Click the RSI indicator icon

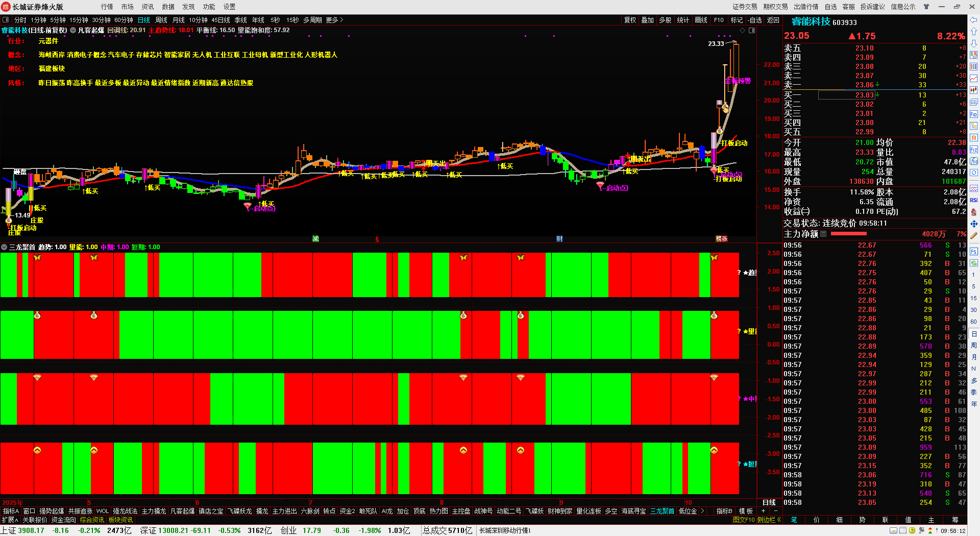(x=973, y=200)
